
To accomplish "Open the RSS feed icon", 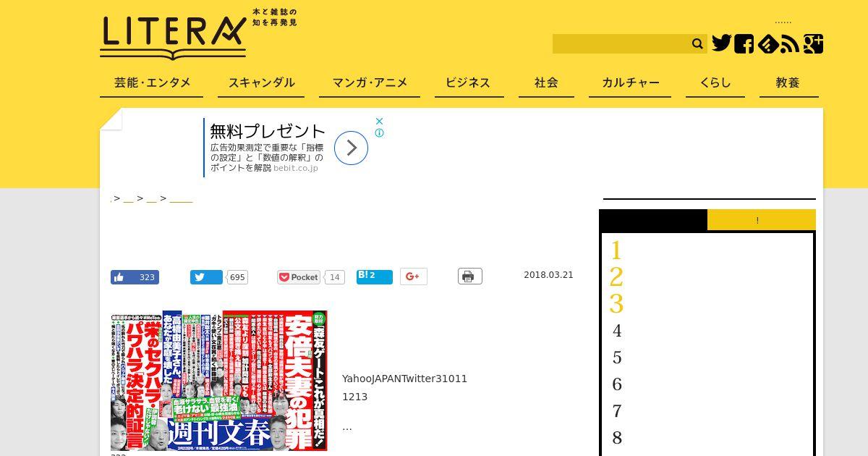I will coord(790,44).
